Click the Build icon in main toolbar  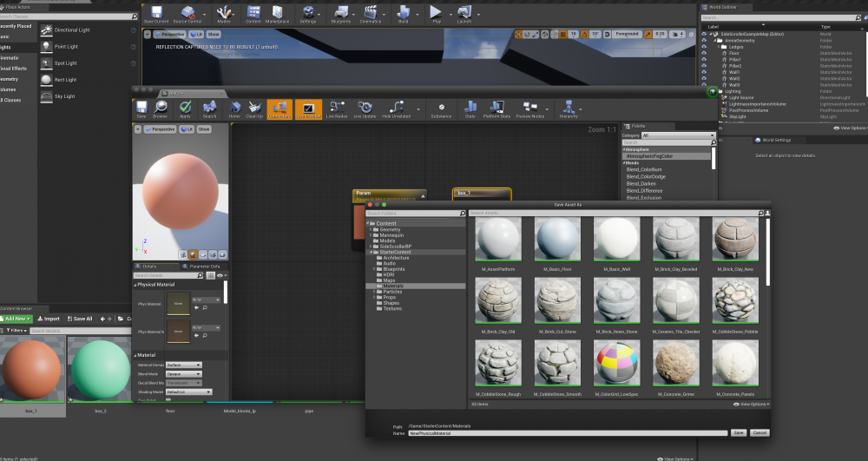pyautogui.click(x=404, y=14)
